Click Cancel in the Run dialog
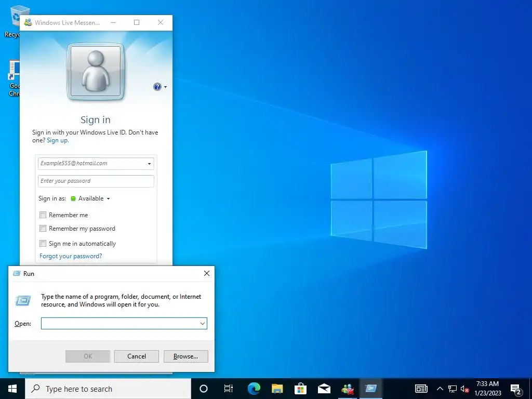The width and height of the screenshot is (532, 399). (137, 356)
